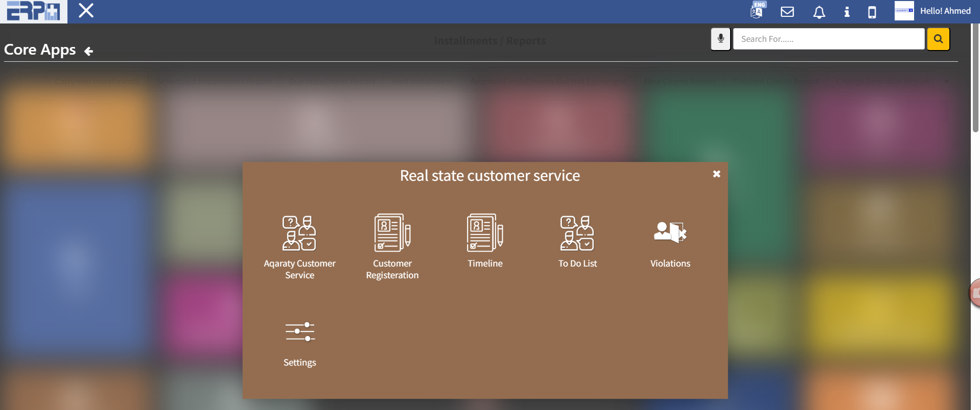Switch language using the ENG icon
Screen dimensions: 980x410
click(757, 11)
